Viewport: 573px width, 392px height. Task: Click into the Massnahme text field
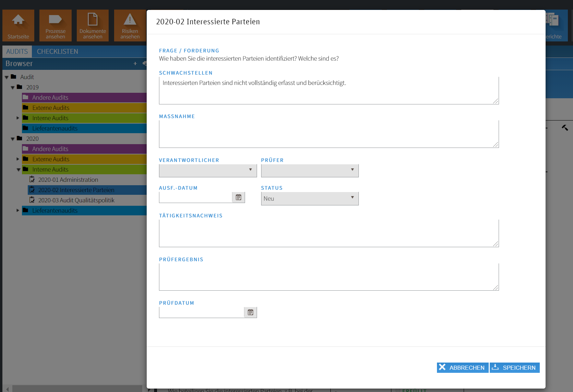point(328,134)
